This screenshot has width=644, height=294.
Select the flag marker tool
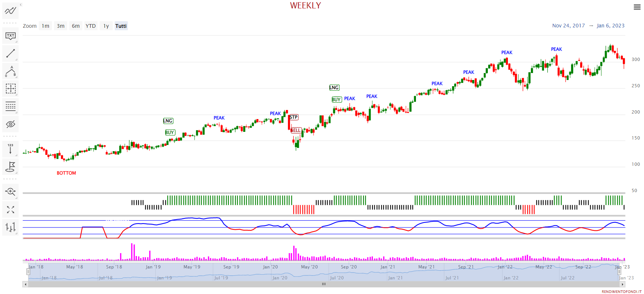click(10, 167)
